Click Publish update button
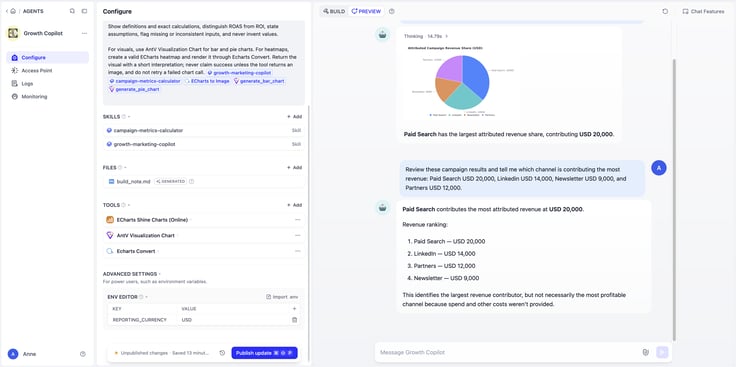The image size is (736, 367). (264, 353)
